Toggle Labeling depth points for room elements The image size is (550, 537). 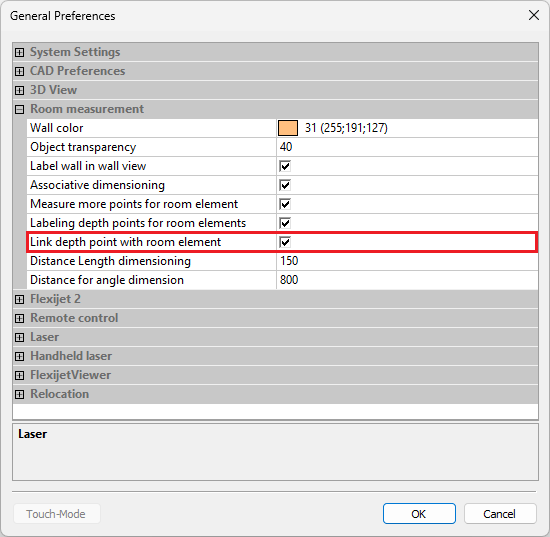[285, 223]
